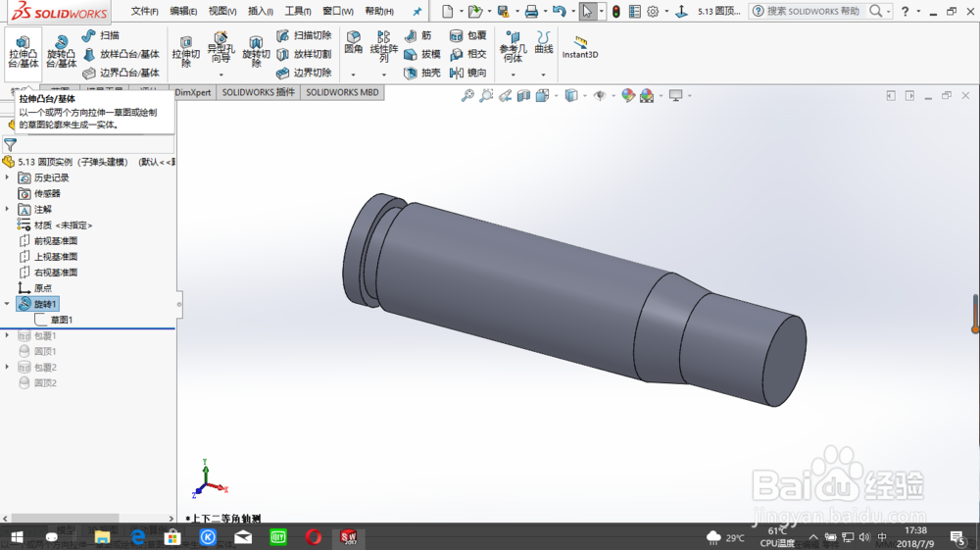Viewport: 980px width, 550px height.
Task: Select Lofted Cut (放样切割)
Action: click(x=304, y=54)
